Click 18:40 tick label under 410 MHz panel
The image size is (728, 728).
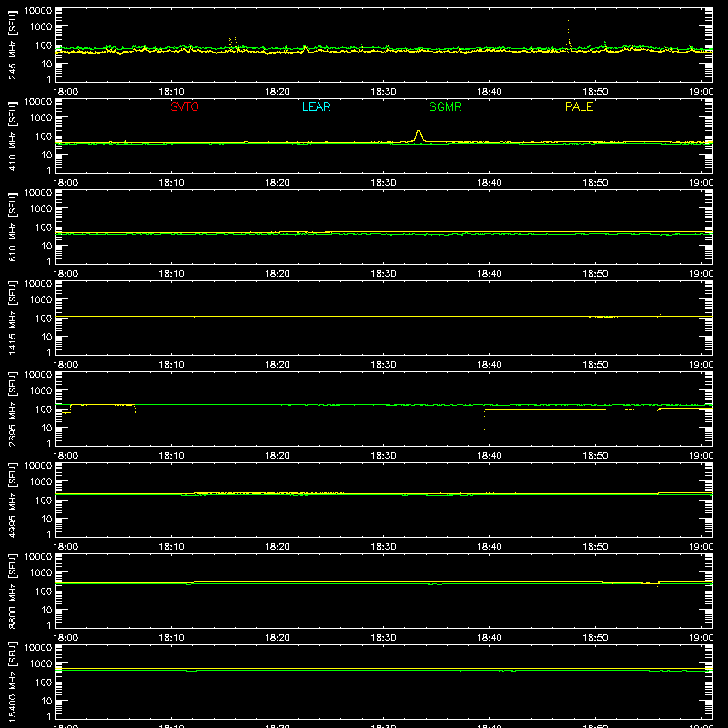click(490, 183)
